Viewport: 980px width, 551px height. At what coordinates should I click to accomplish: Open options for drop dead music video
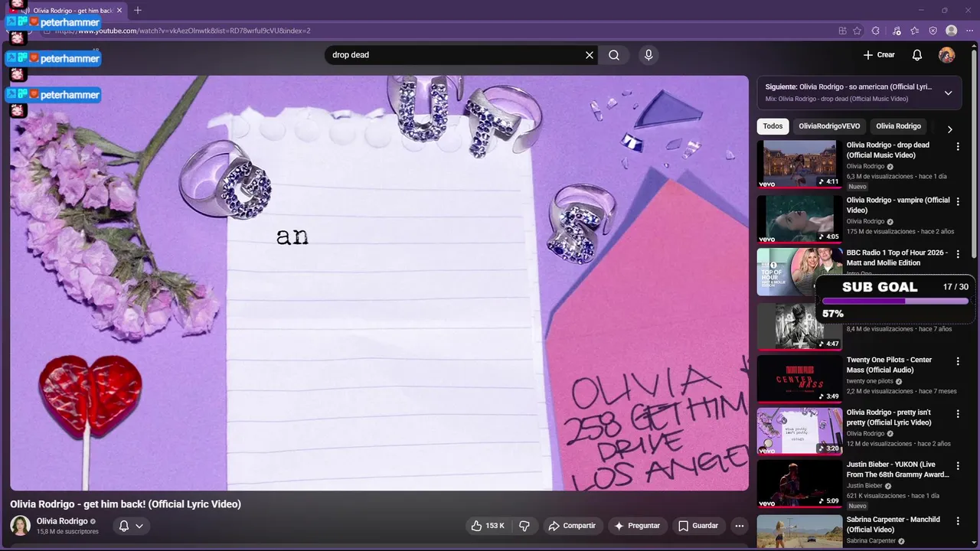[958, 146]
